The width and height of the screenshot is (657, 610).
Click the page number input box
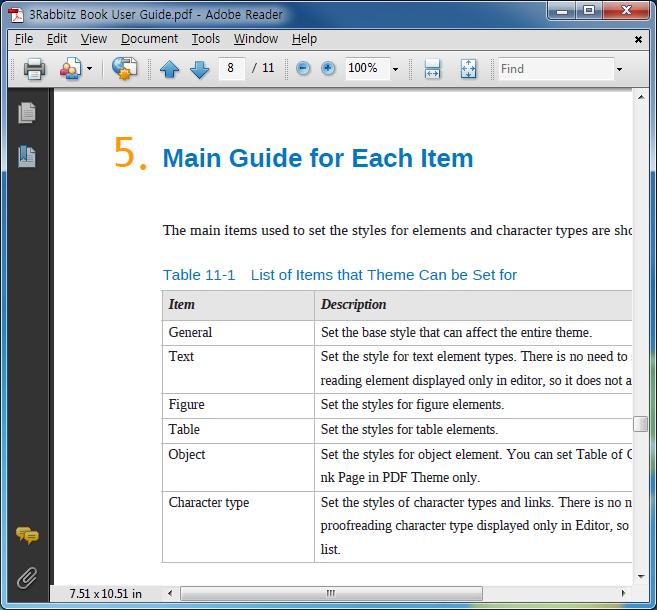pos(231,68)
